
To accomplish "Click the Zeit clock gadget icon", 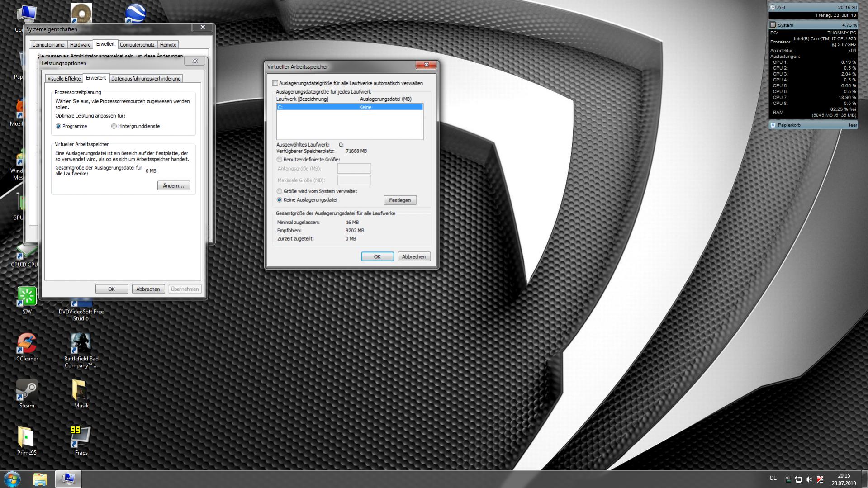I will pos(773,7).
